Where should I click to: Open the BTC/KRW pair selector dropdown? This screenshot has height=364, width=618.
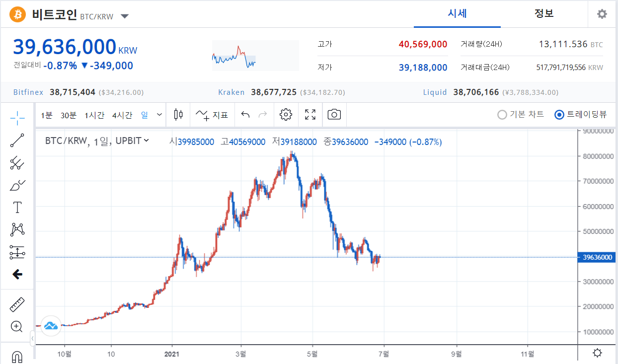tap(124, 16)
